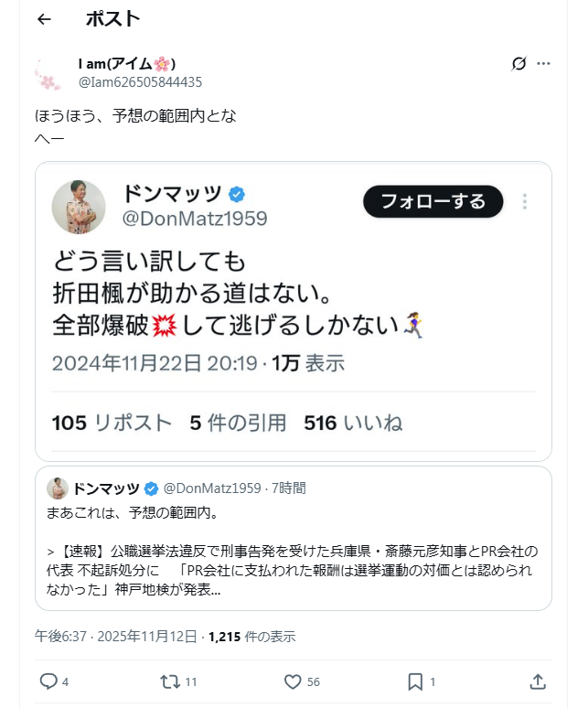This screenshot has width=588, height=708.
Task: Click the repost arrows icon
Action: 169,681
